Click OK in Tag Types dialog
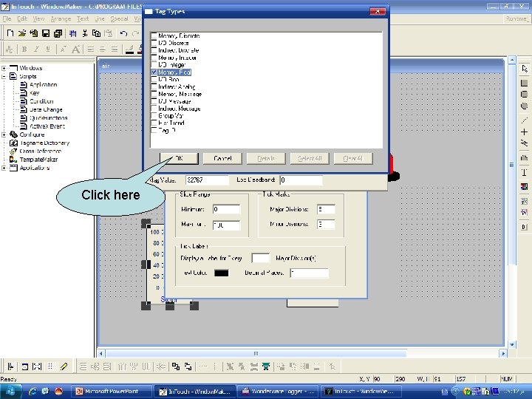This screenshot has height=399, width=532. (x=179, y=158)
